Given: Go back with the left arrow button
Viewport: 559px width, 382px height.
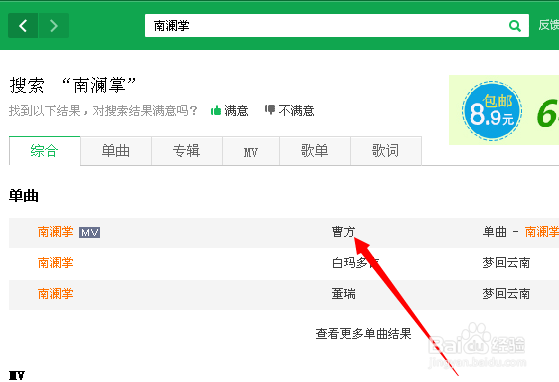Looking at the screenshot, I should (x=23, y=26).
